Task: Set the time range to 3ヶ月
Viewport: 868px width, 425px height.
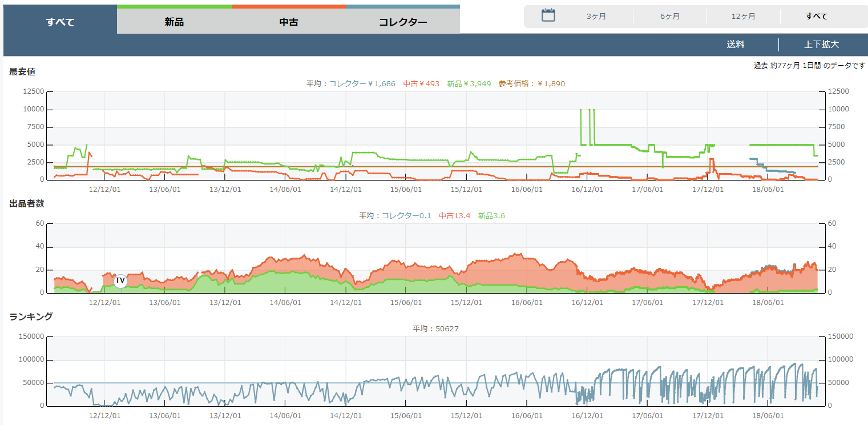Action: 596,17
